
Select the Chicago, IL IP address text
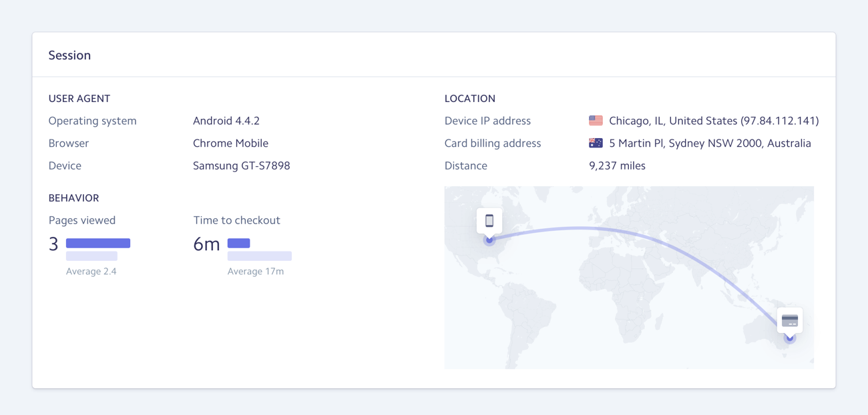(x=714, y=121)
